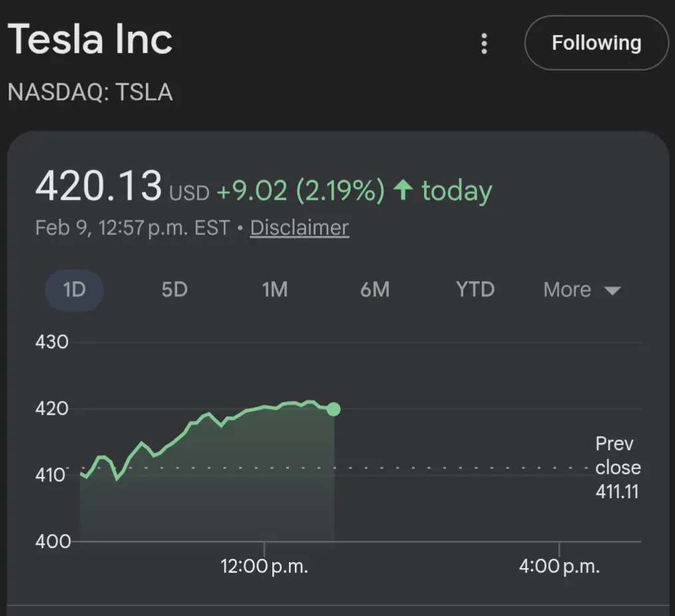Click the Feb 9, 12:57 p.m. EST timestamp

tap(132, 228)
